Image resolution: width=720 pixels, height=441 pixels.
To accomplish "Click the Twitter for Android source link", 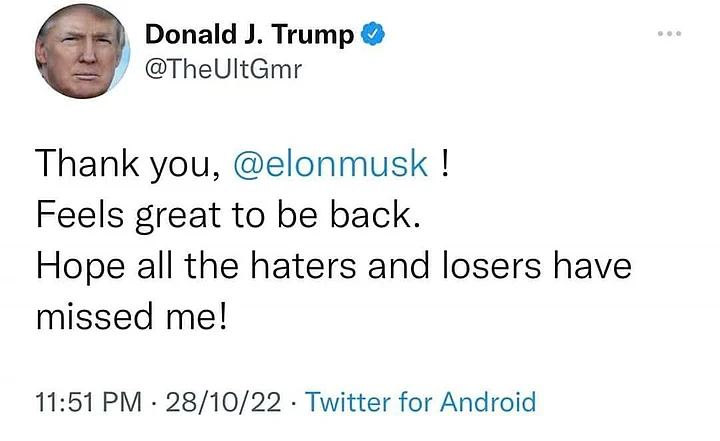I will pos(420,403).
